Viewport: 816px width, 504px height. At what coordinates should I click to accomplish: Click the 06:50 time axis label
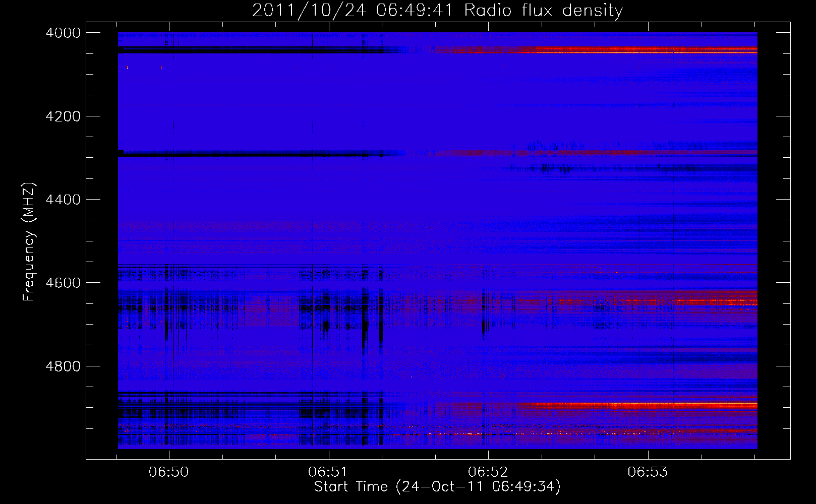[168, 472]
